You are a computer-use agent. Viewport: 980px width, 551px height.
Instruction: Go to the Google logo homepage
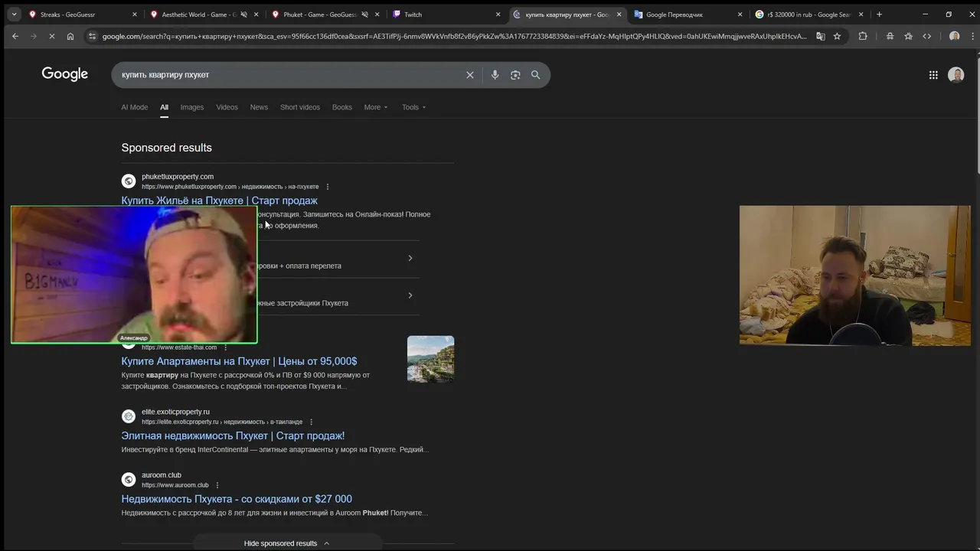coord(65,74)
